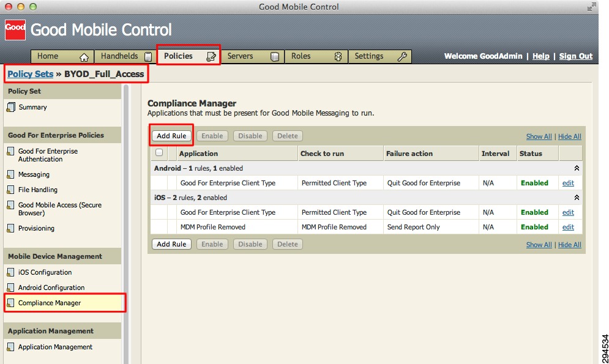Click the bottom Delete button
Viewport: 609px width, 364px height.
[x=288, y=244]
